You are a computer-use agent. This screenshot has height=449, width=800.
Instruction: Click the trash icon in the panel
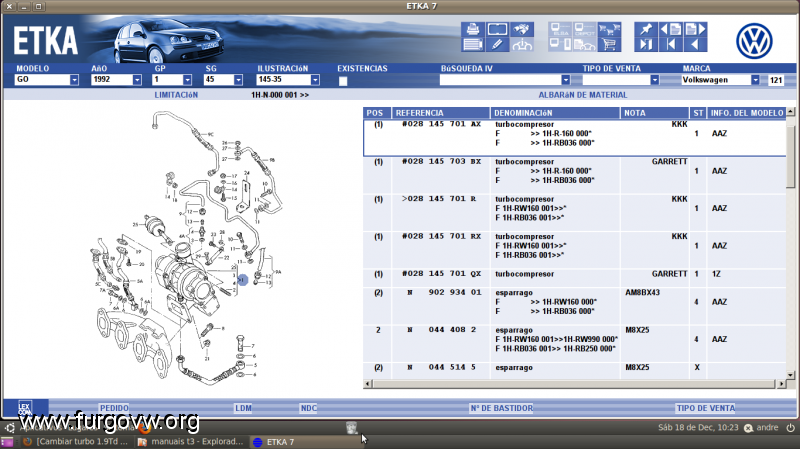[x=352, y=428]
